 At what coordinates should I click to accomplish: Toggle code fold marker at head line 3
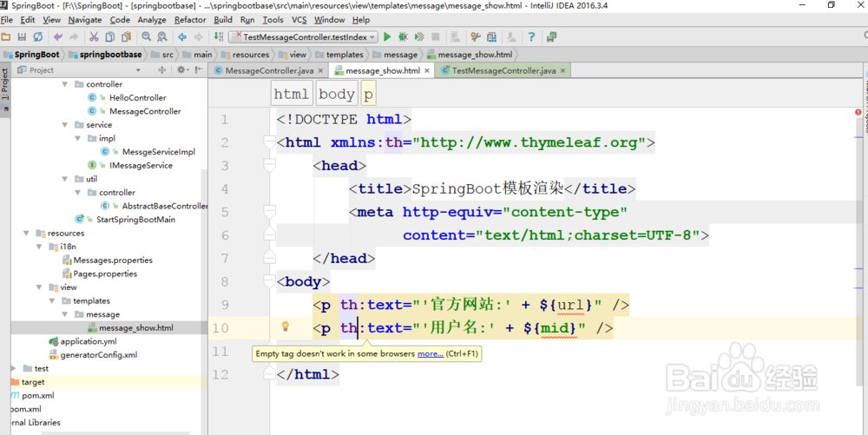pos(270,166)
